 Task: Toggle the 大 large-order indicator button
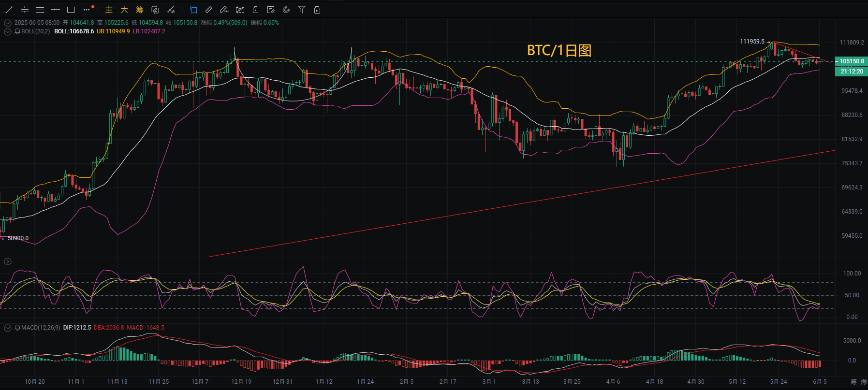coord(124,10)
